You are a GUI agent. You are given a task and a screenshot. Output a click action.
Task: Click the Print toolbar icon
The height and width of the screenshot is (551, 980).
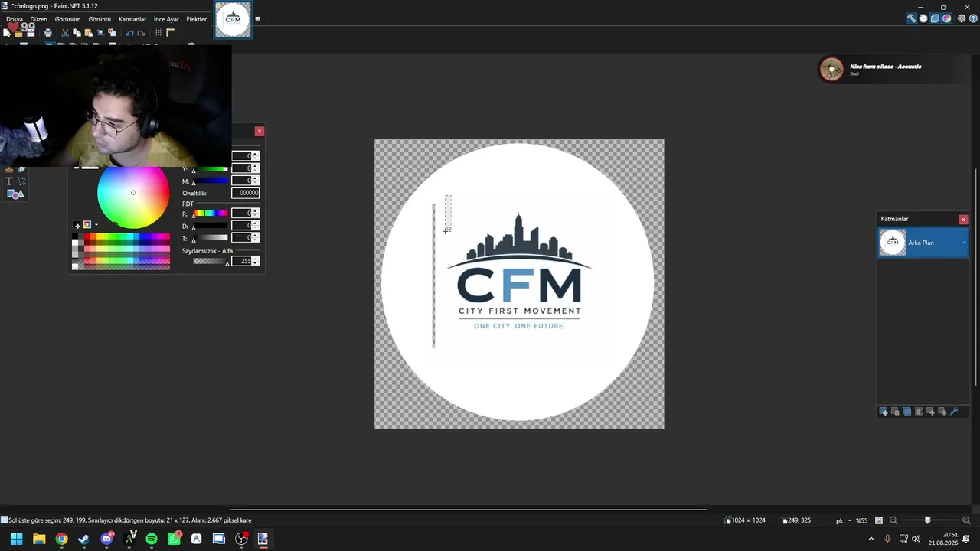tap(47, 33)
